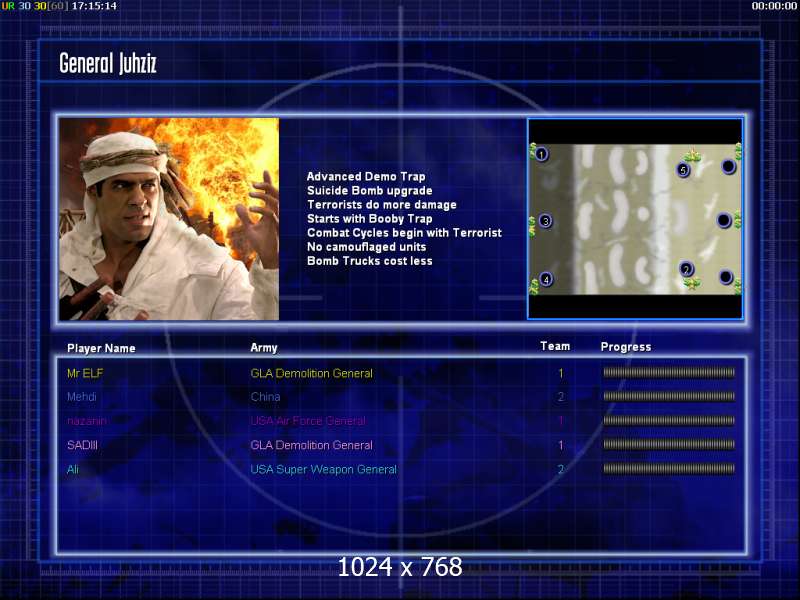Screen dimensions: 800x600
Task: Click the Team column header
Action: coord(555,346)
